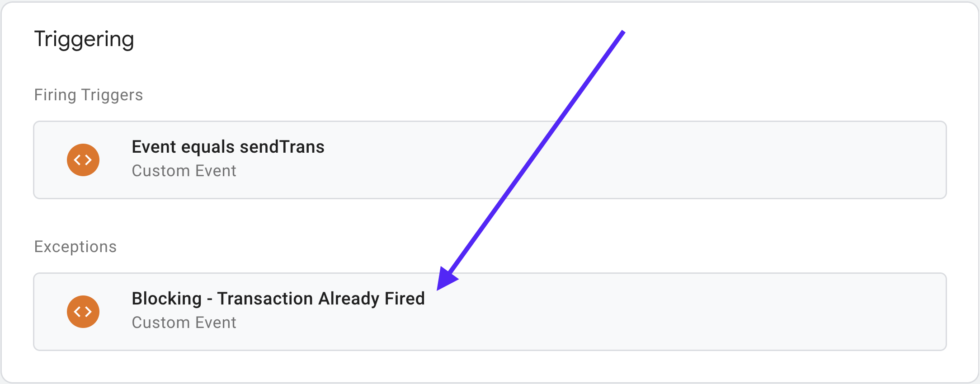Click the orange Custom Event icon beside sendTrans
The height and width of the screenshot is (384, 980).
pyautogui.click(x=83, y=160)
